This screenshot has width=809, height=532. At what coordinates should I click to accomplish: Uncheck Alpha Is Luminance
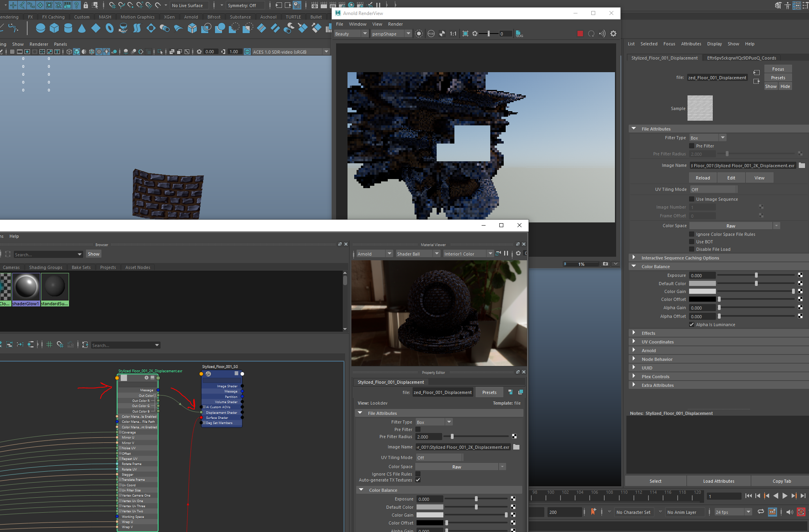(691, 325)
